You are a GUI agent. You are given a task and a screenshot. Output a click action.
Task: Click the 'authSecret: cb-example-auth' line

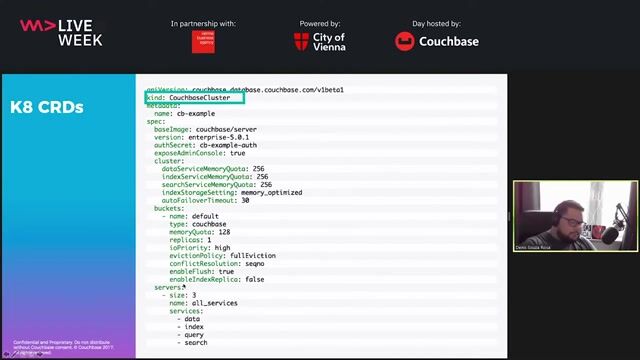pos(205,145)
